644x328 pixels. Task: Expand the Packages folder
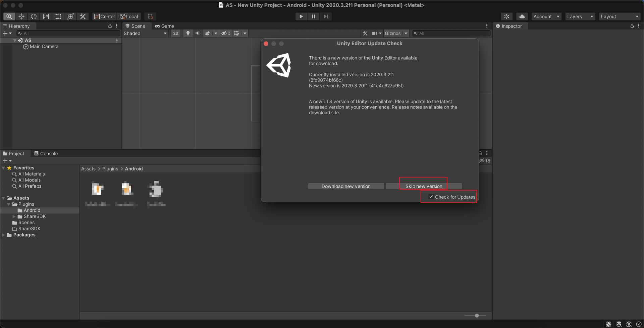tap(3, 235)
